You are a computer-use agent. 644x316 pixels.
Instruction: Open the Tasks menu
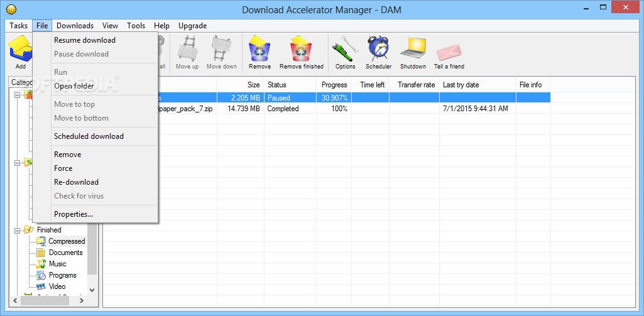18,26
